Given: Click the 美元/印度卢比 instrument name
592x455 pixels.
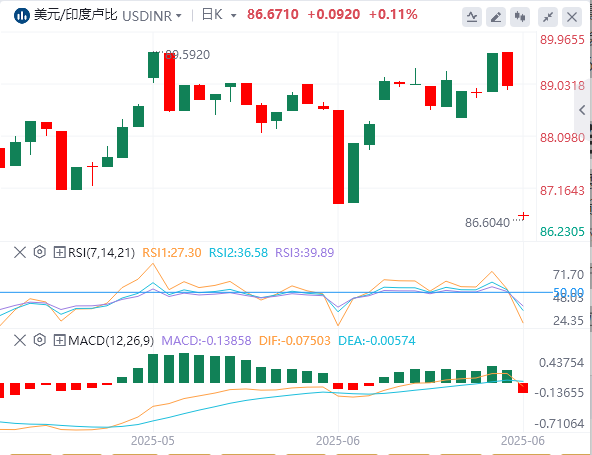Looking at the screenshot, I should pyautogui.click(x=76, y=15).
